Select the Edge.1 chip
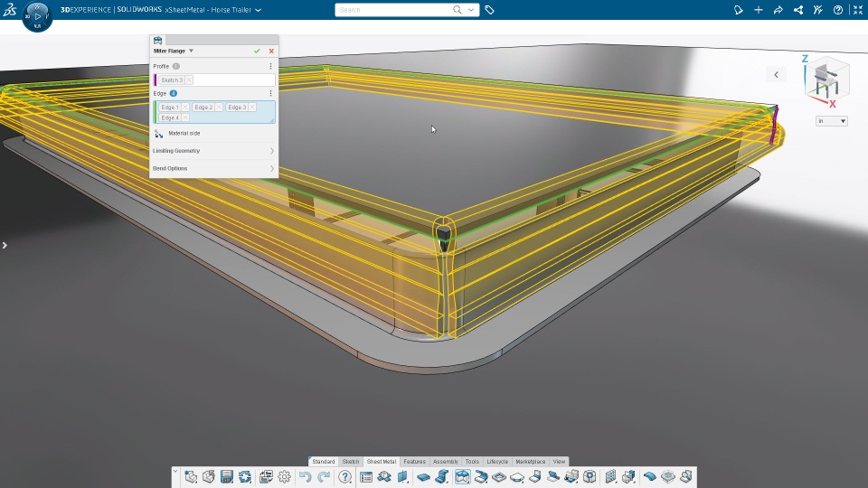The image size is (868, 488). [170, 108]
